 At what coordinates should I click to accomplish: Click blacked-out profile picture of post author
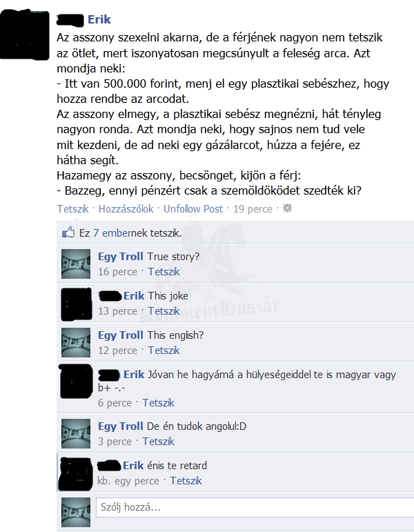point(24,35)
